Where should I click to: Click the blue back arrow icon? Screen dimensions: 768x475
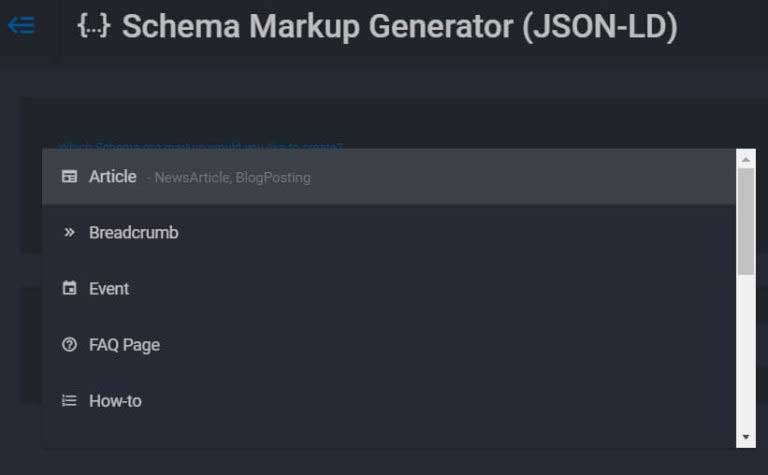(22, 25)
